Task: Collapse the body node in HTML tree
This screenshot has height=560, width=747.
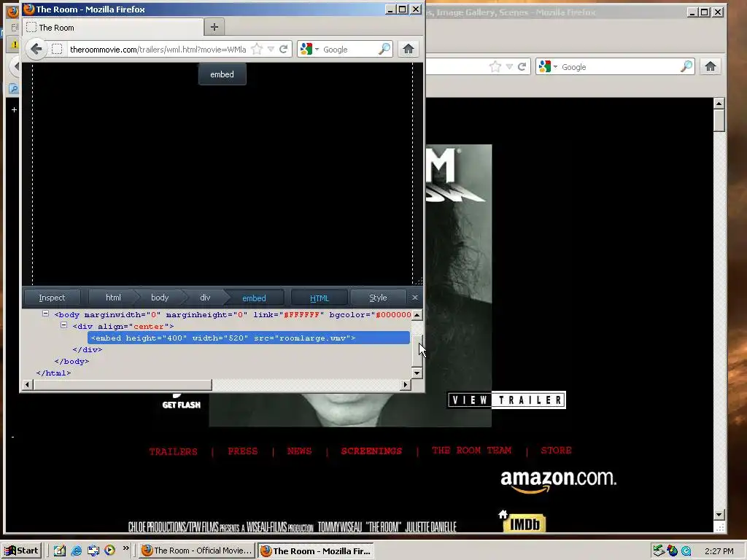Action: point(45,314)
